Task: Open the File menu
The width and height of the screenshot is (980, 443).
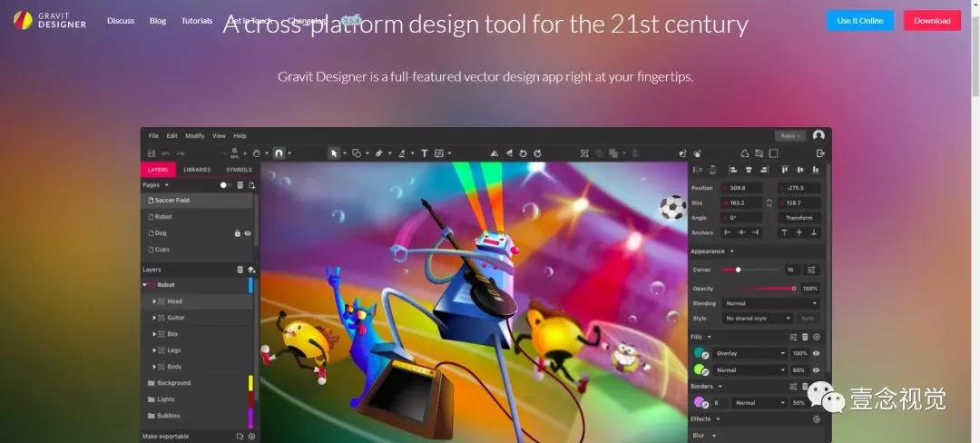Action: (153, 135)
